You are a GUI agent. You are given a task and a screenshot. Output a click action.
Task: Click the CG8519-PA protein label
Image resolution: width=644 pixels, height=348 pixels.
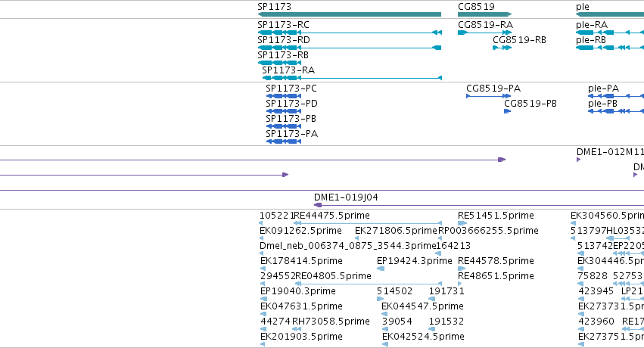[493, 89]
